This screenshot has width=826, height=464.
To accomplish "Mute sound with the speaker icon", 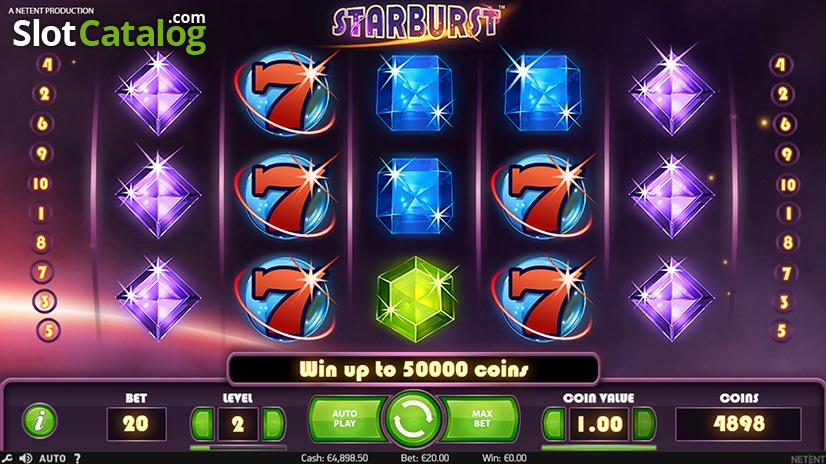I will [x=25, y=458].
